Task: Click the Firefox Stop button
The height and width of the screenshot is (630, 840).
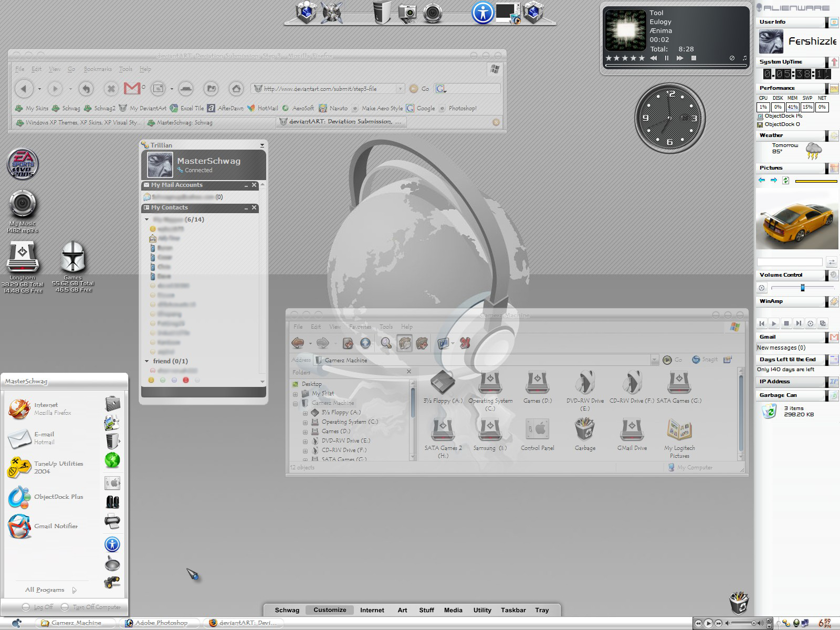Action: pos(111,89)
